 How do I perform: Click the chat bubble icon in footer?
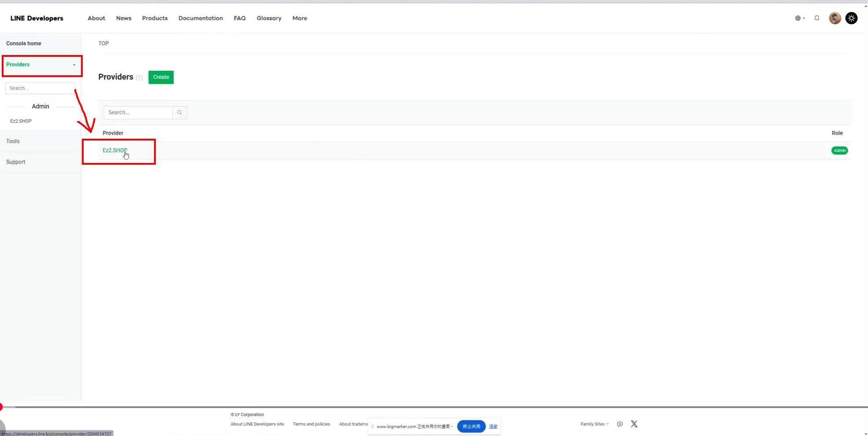click(620, 424)
